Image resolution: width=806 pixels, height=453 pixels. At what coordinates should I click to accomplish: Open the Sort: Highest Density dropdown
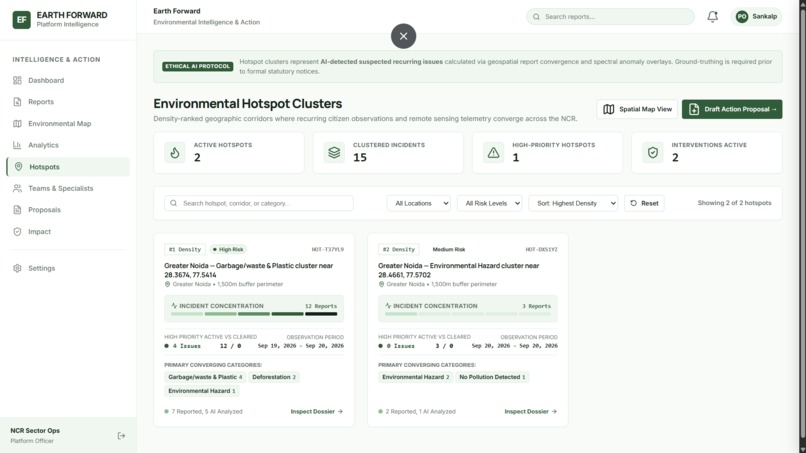(x=573, y=203)
